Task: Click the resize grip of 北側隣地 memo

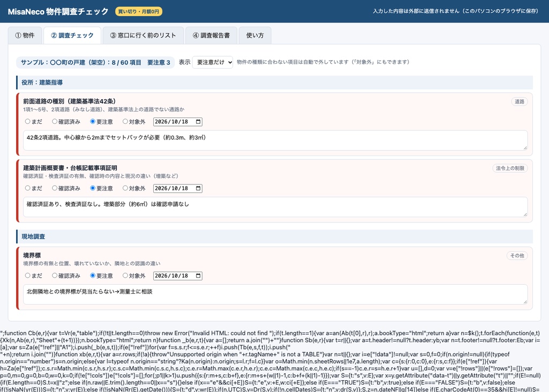Action: (x=525, y=302)
